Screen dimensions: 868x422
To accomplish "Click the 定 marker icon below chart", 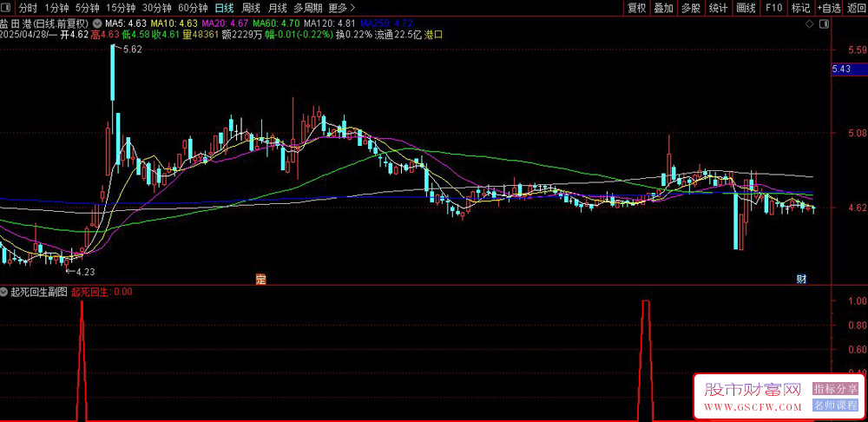I will pos(260,279).
